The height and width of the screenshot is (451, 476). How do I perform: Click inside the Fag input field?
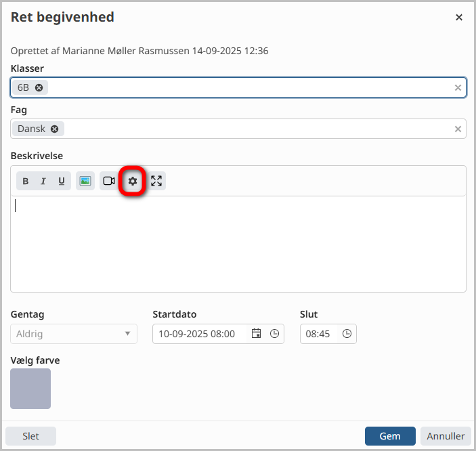[238, 129]
